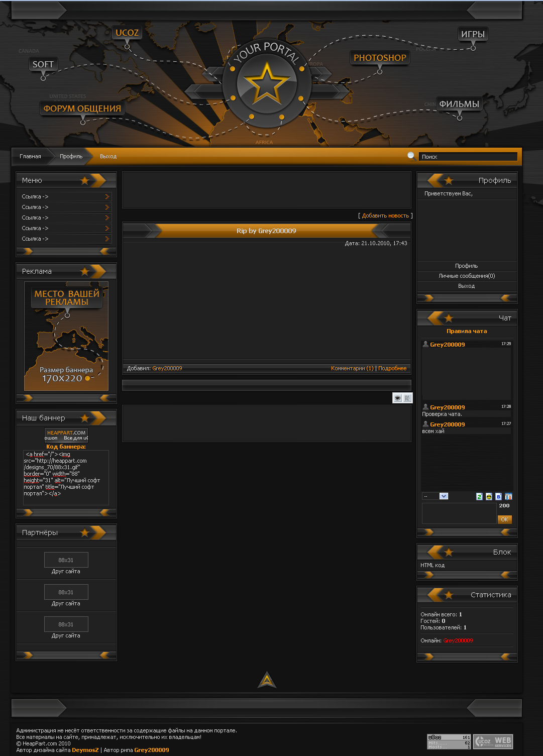Click the uCoz Web Services badge
This screenshot has width=543, height=756.
pos(493,741)
